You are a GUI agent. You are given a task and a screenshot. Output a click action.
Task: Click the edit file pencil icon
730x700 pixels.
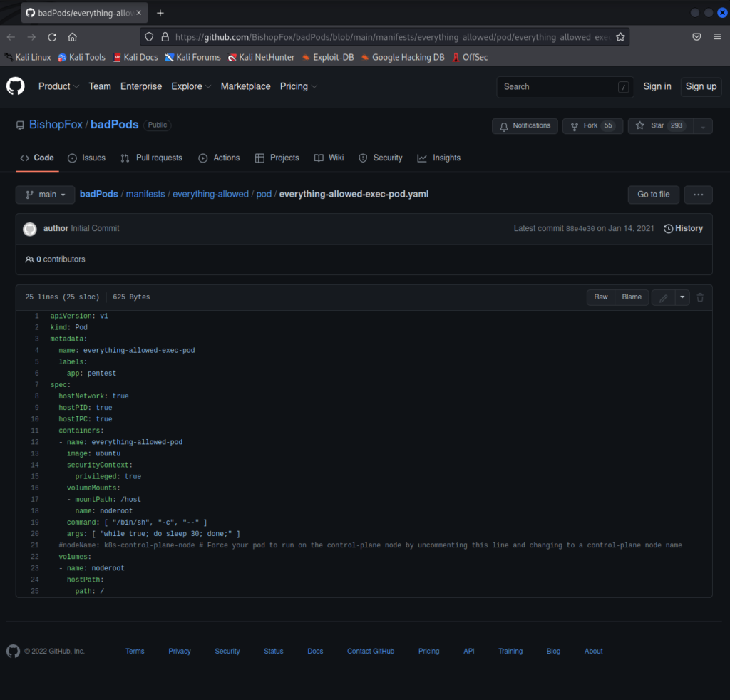664,297
